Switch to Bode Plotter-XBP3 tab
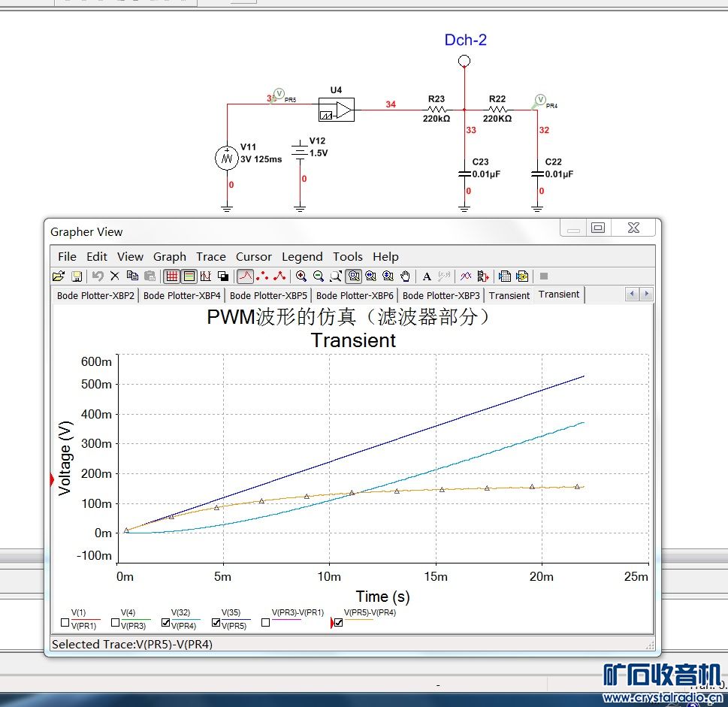This screenshot has height=707, width=728. click(x=441, y=296)
